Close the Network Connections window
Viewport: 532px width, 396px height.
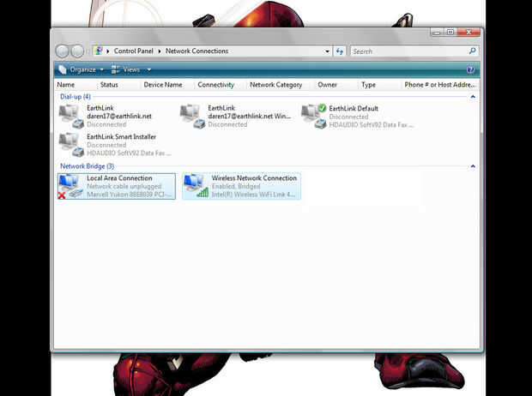coord(469,33)
